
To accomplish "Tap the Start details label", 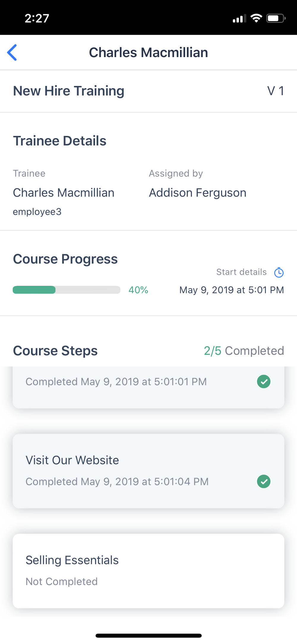I will coord(241,272).
